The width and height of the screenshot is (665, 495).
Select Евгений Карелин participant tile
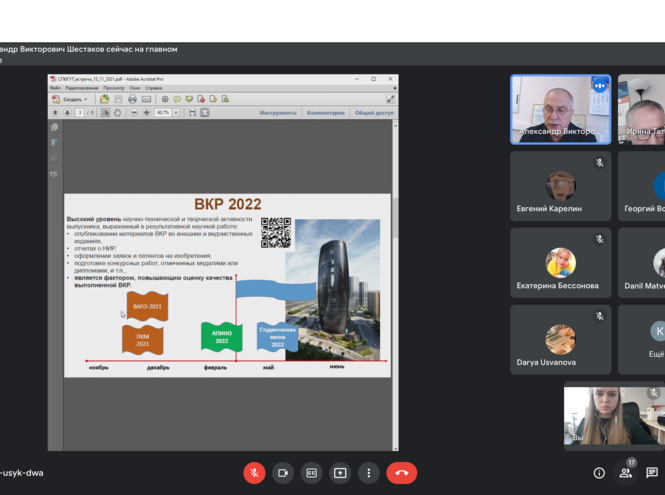pos(560,186)
